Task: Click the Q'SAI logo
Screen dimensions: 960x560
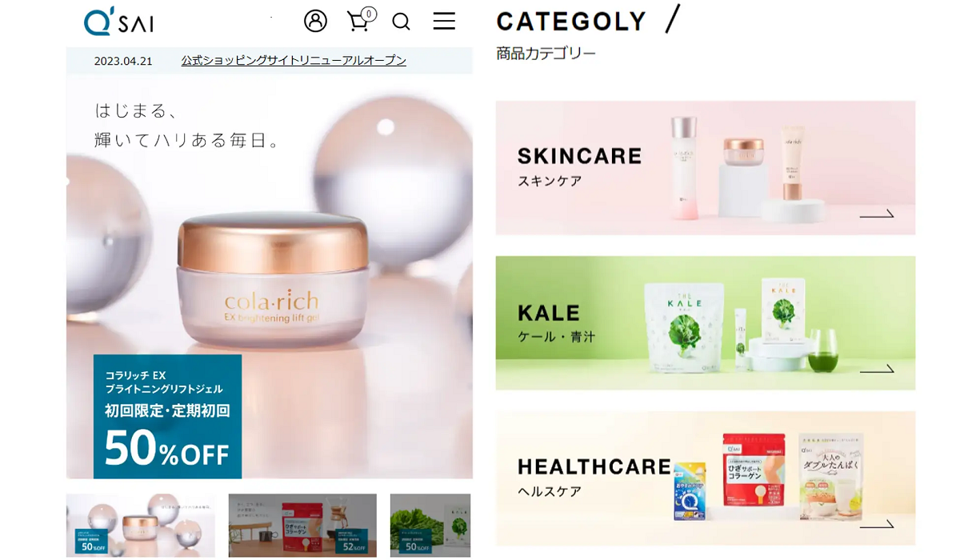Action: pos(118,22)
